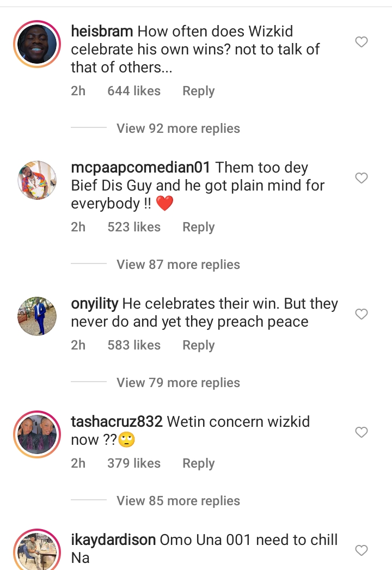The image size is (392, 570).
Task: Expand View 79 more replies
Action: coord(178,382)
